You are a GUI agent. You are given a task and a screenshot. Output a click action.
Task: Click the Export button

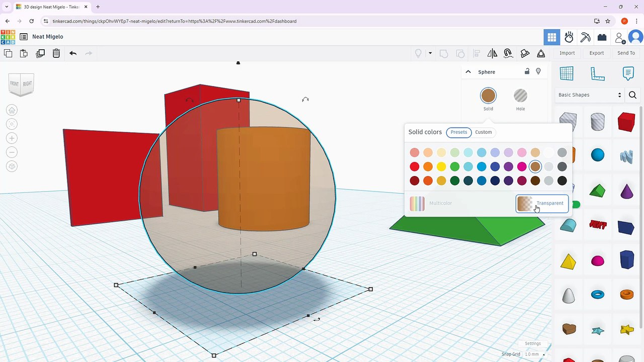pos(597,53)
